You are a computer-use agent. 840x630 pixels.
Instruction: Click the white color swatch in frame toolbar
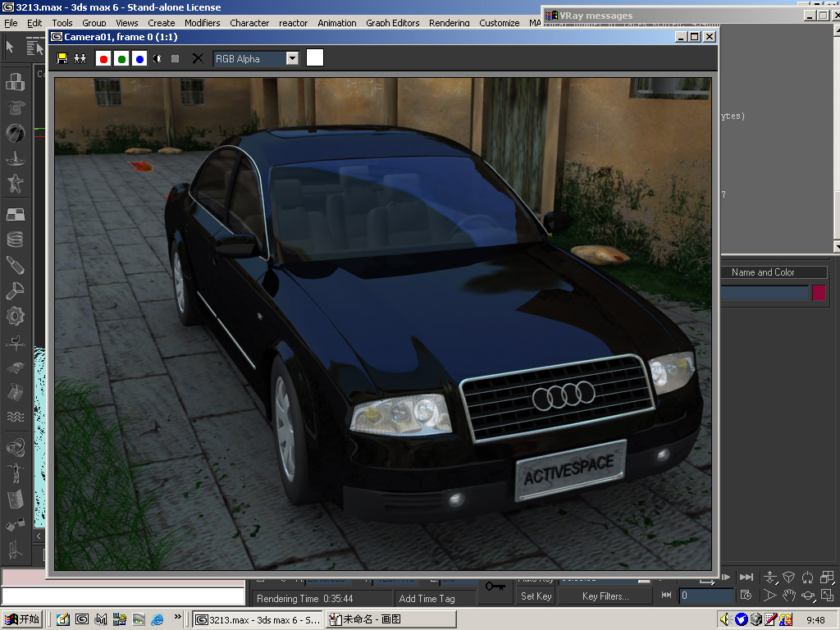[314, 57]
